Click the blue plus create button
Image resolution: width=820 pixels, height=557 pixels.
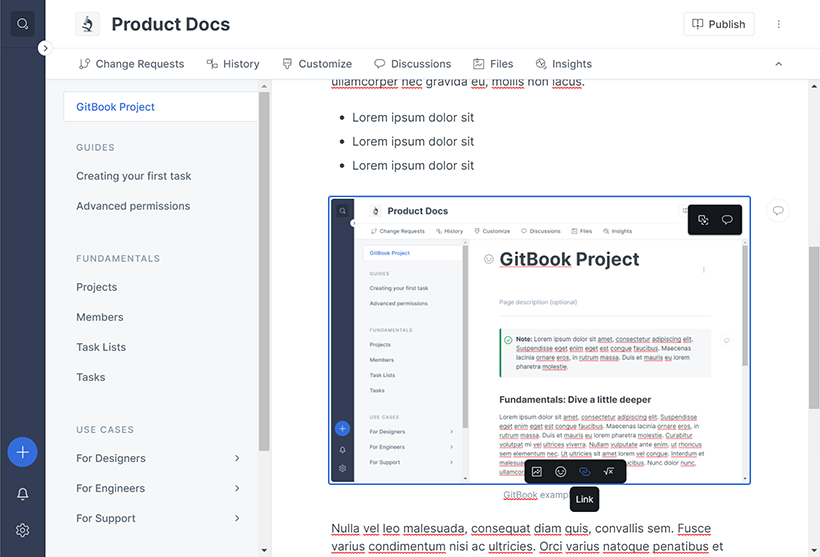[x=22, y=452]
